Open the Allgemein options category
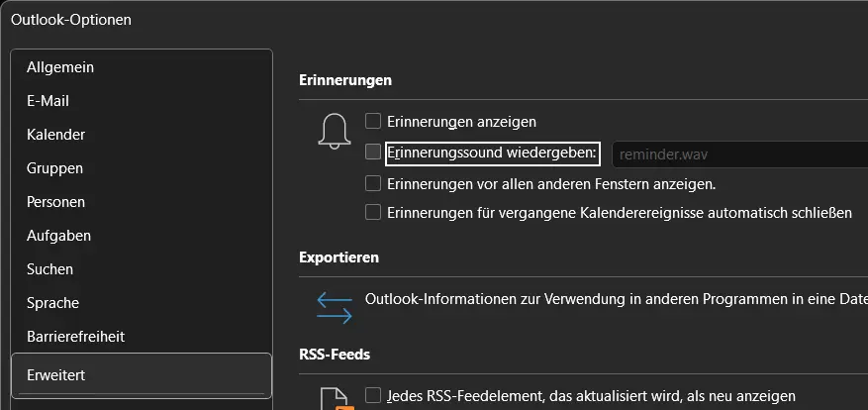This screenshot has height=410, width=868. click(x=60, y=67)
